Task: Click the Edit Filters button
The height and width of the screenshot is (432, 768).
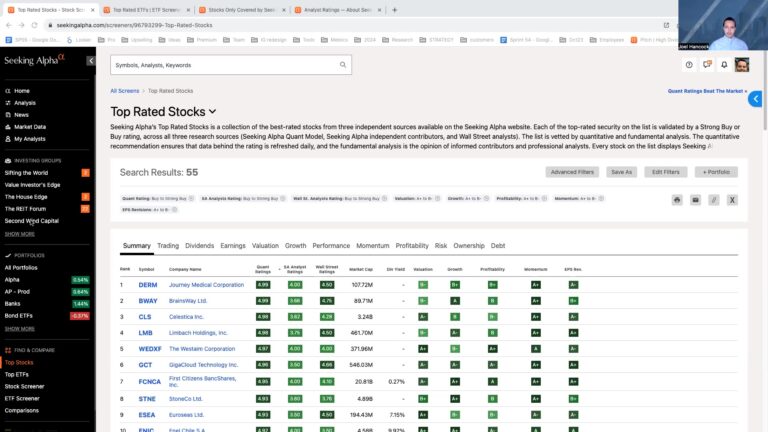Action: click(666, 172)
